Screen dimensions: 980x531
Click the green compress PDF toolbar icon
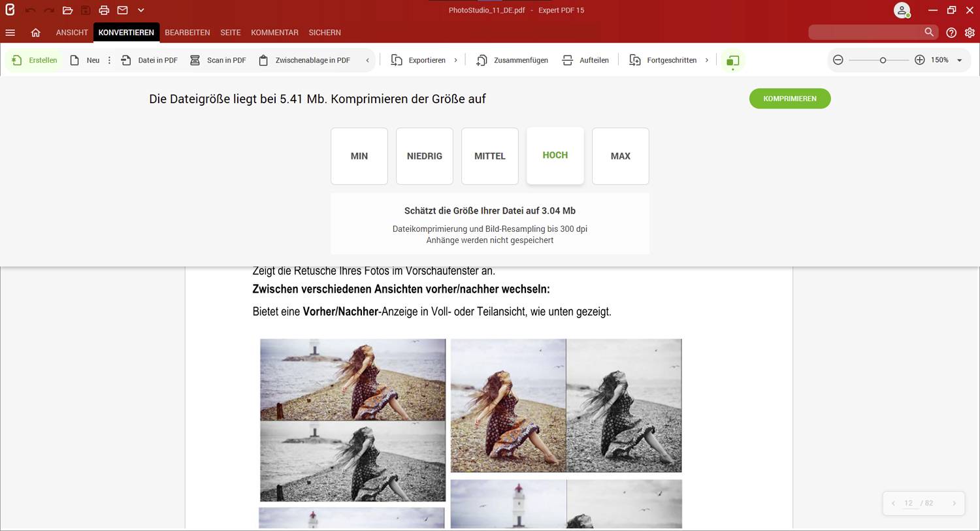(x=732, y=61)
